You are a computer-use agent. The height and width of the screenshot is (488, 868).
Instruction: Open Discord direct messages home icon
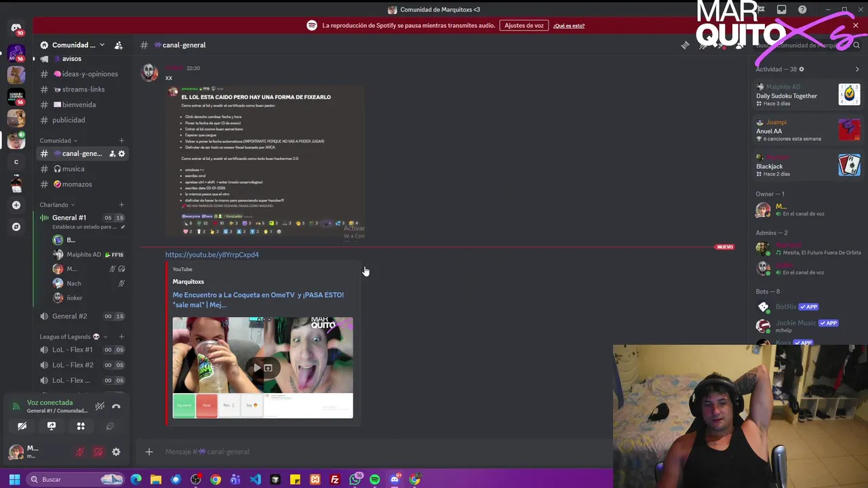(16, 28)
